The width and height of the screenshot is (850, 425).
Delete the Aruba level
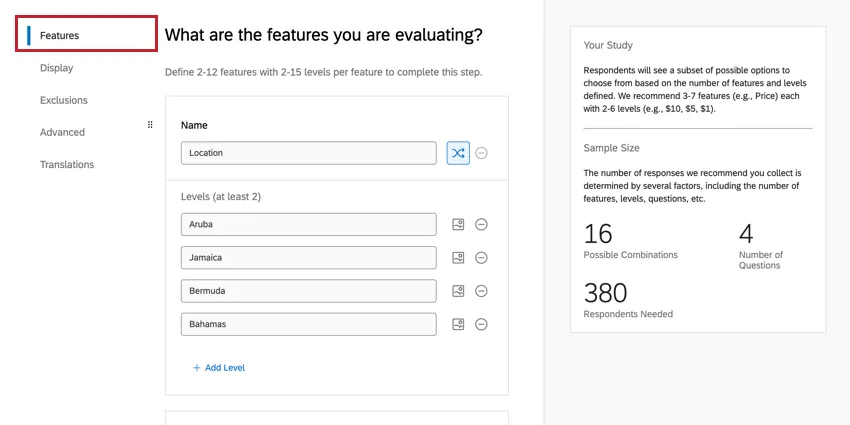tap(481, 225)
